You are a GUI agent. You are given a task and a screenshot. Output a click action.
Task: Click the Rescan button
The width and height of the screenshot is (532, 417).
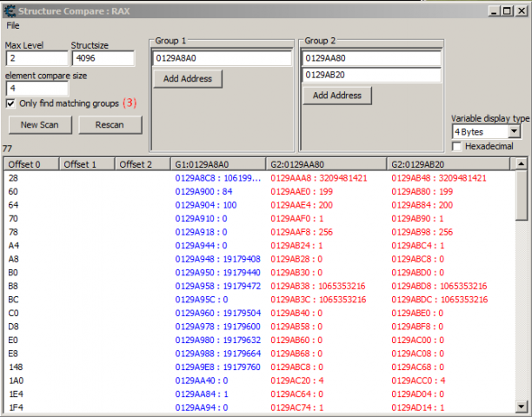tap(110, 124)
